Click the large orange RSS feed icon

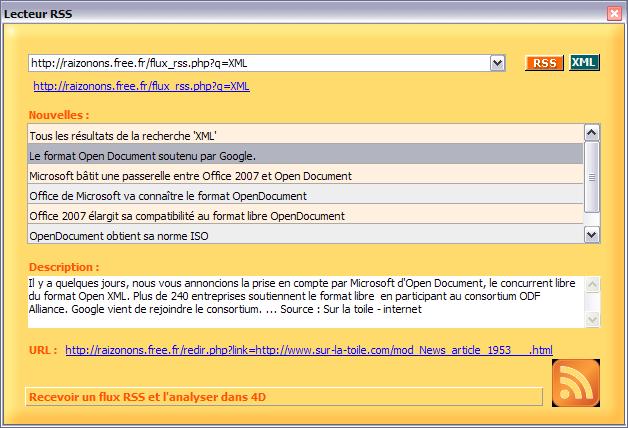[576, 383]
